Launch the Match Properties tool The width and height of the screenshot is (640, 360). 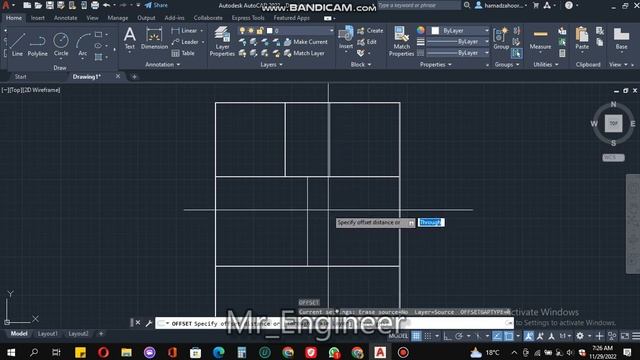click(x=401, y=41)
